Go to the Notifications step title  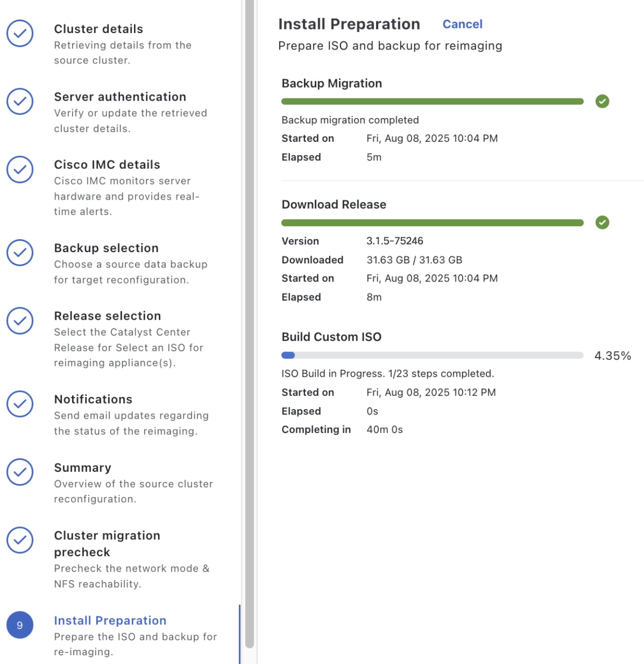[x=93, y=400]
